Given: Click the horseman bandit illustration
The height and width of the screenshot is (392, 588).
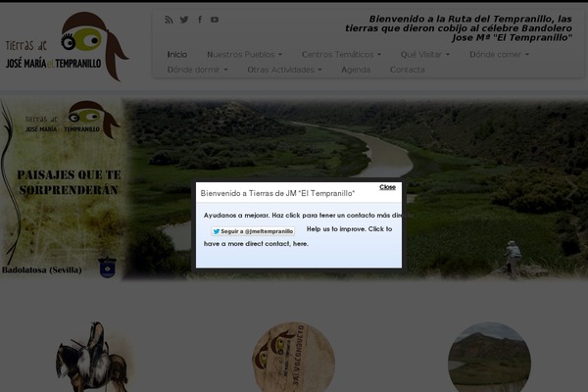Looking at the screenshot, I should 94,357.
